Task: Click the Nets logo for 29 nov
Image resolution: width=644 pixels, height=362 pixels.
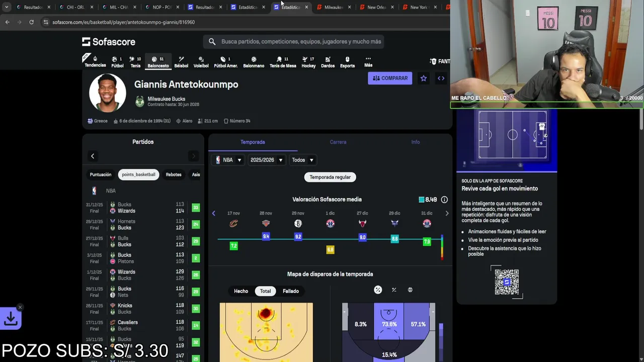Action: coord(298,224)
